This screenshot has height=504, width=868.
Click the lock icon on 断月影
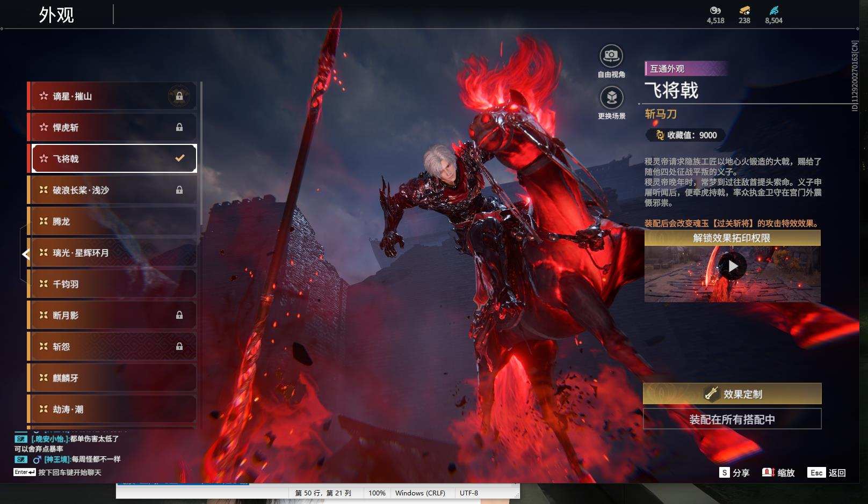(179, 315)
